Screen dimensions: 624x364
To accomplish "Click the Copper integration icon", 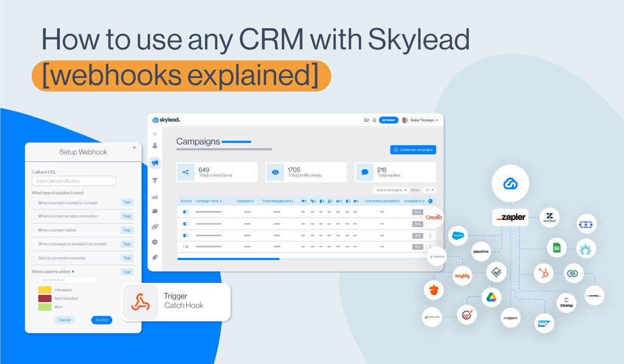I will [x=511, y=317].
